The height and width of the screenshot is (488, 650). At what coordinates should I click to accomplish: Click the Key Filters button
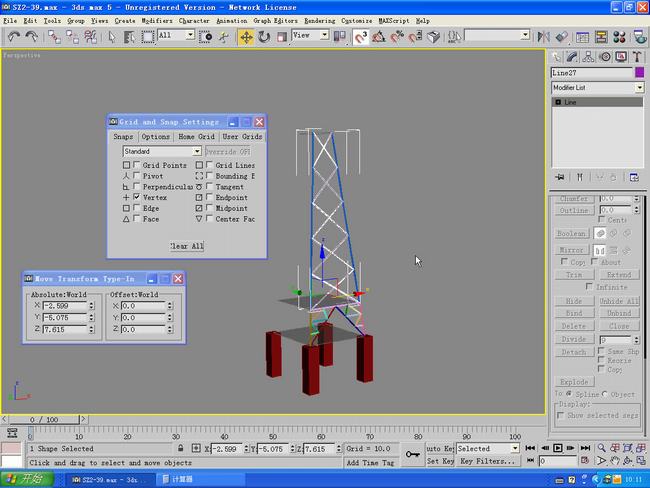(x=488, y=461)
